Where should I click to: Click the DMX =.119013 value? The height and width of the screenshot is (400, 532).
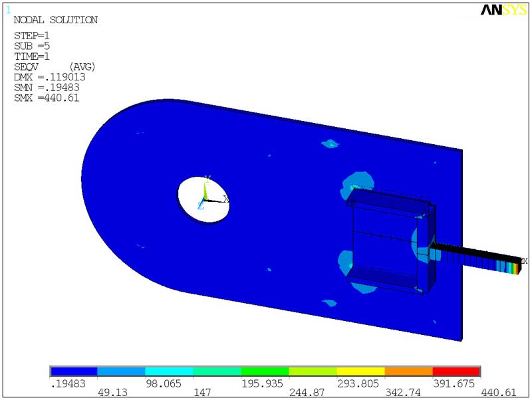49,77
